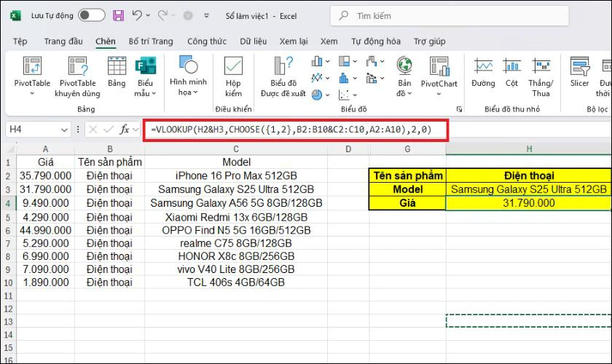Click cell showing 44.990.000
Image resolution: width=612 pixels, height=364 pixels.
(45, 230)
